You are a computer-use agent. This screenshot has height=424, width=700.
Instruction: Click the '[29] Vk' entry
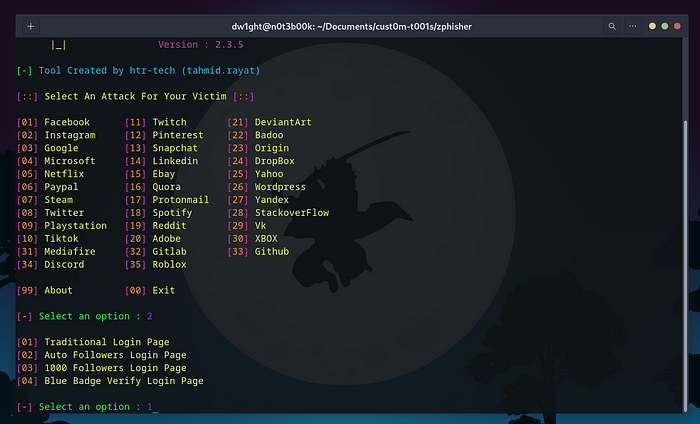(247, 226)
